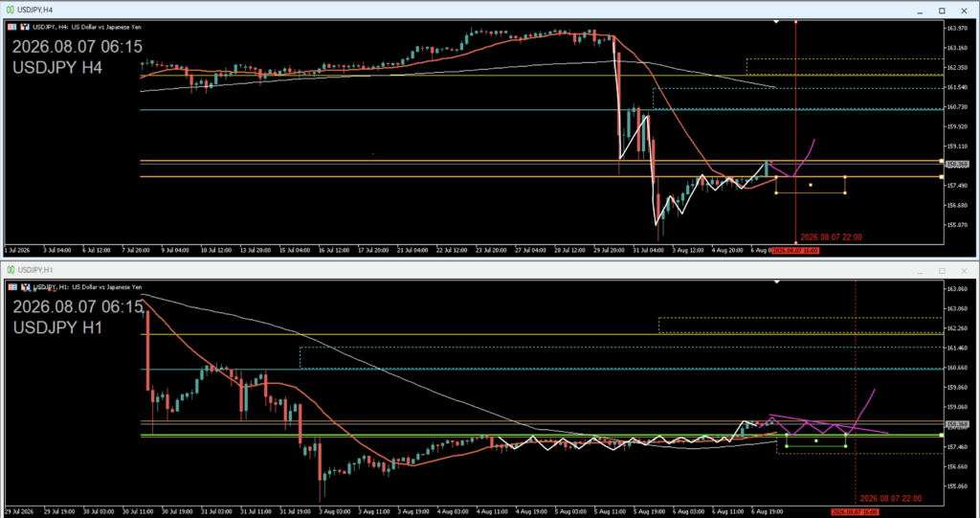Image resolution: width=980 pixels, height=518 pixels.
Task: Click the 158.368 current price tag in H4 chart
Action: 957,165
